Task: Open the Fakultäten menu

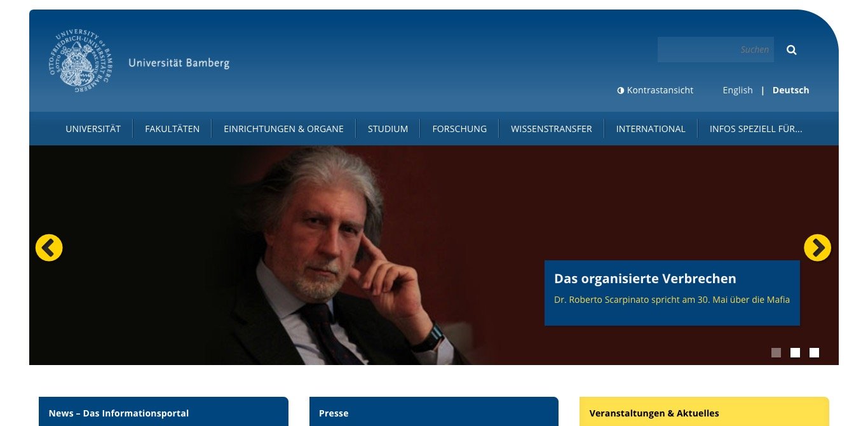Action: pos(172,129)
